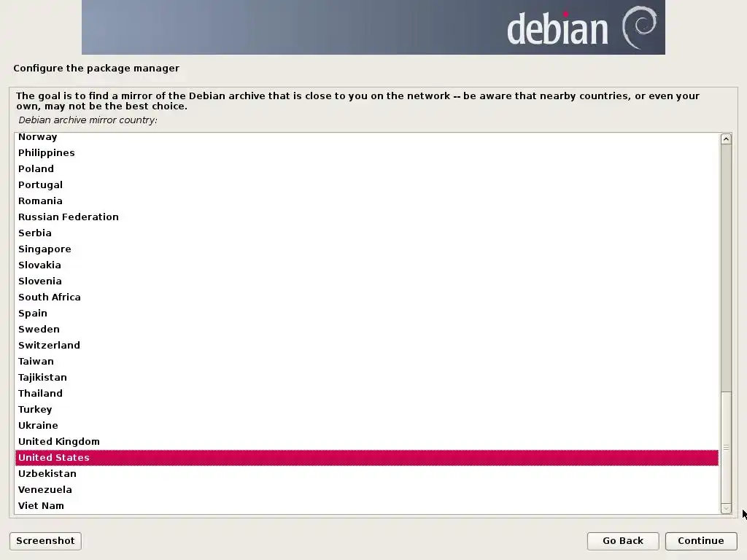
Task: Click the Continue button
Action: coord(701,541)
